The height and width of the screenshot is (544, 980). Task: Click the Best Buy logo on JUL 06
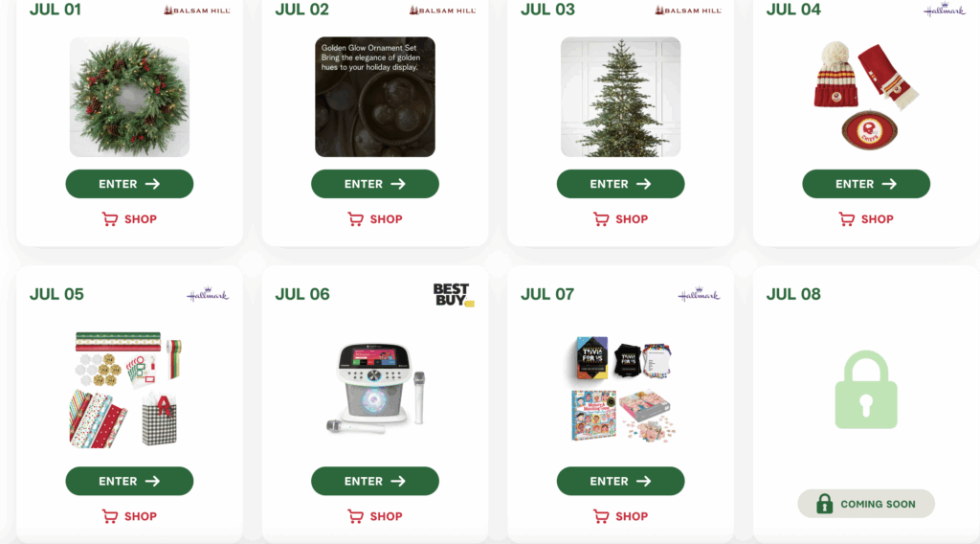(x=454, y=295)
